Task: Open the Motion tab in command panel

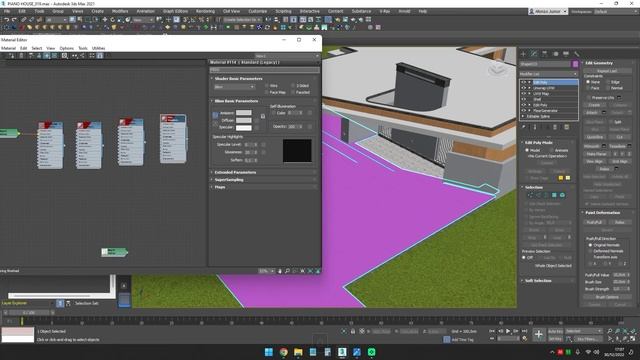Action: (x=555, y=54)
